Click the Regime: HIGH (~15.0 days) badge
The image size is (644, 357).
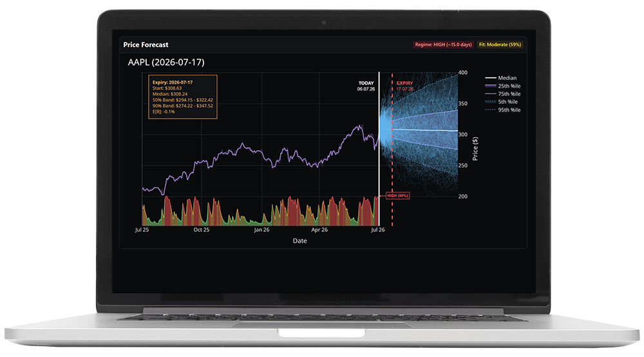click(x=443, y=44)
